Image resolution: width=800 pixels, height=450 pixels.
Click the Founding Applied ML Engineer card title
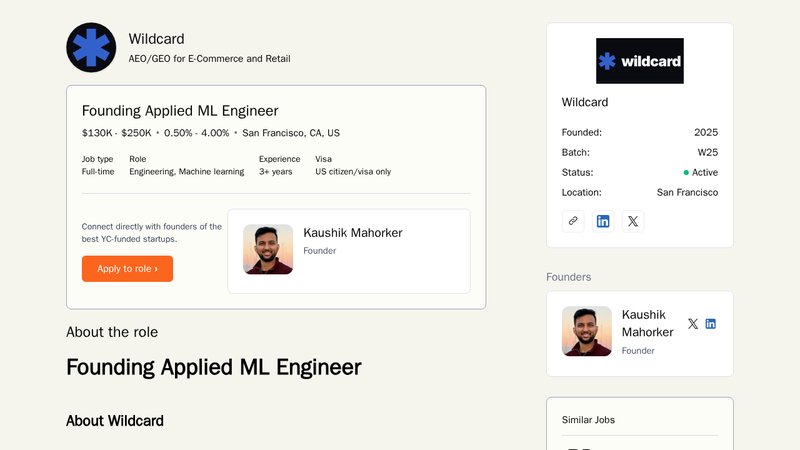[x=180, y=111]
